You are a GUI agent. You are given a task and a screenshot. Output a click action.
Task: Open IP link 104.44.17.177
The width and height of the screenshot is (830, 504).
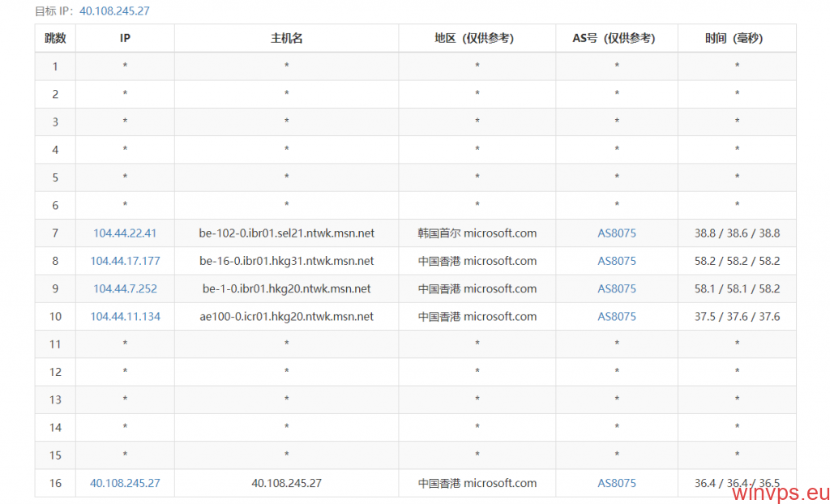point(125,261)
